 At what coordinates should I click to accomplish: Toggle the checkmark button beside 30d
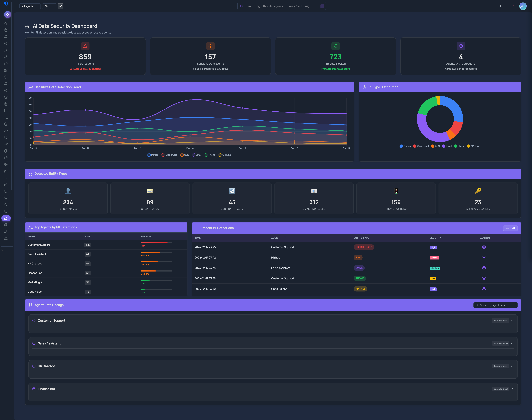pos(61,6)
